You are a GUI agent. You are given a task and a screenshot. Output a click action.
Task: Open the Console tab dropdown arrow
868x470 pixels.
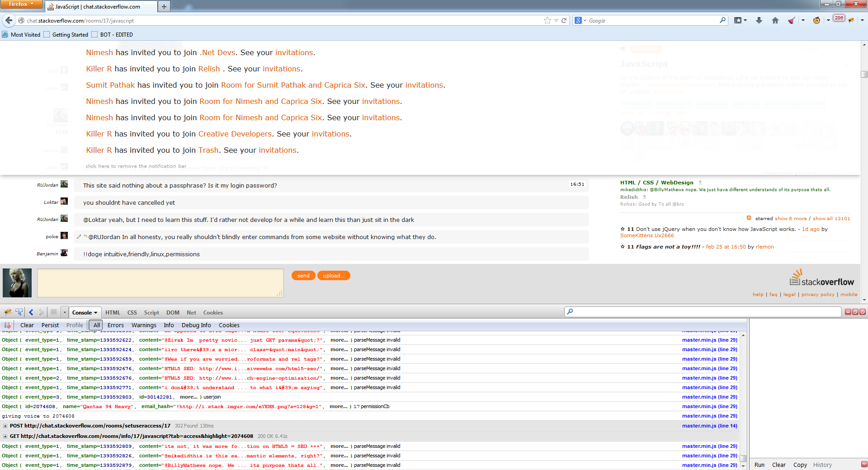[x=96, y=313]
